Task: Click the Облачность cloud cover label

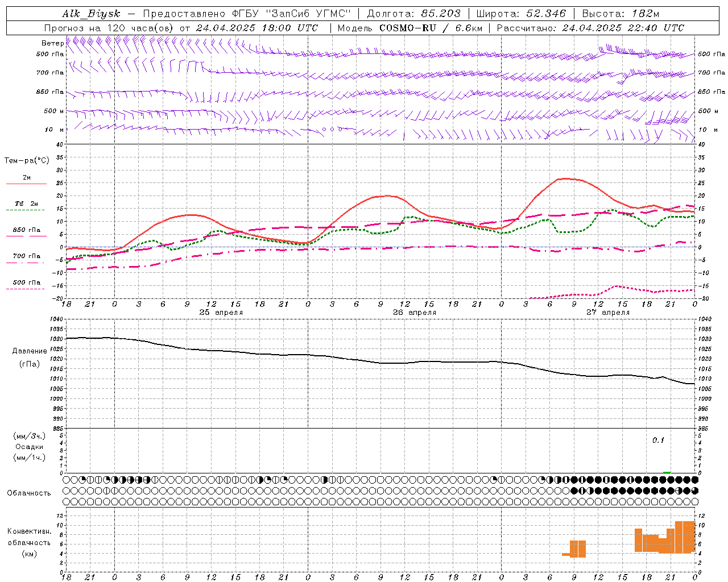Action: pos(29,493)
